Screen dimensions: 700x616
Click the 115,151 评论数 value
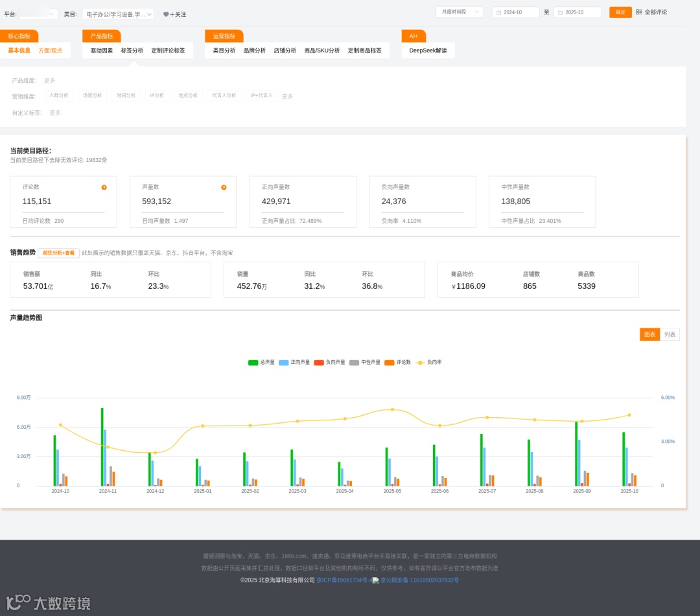[37, 201]
